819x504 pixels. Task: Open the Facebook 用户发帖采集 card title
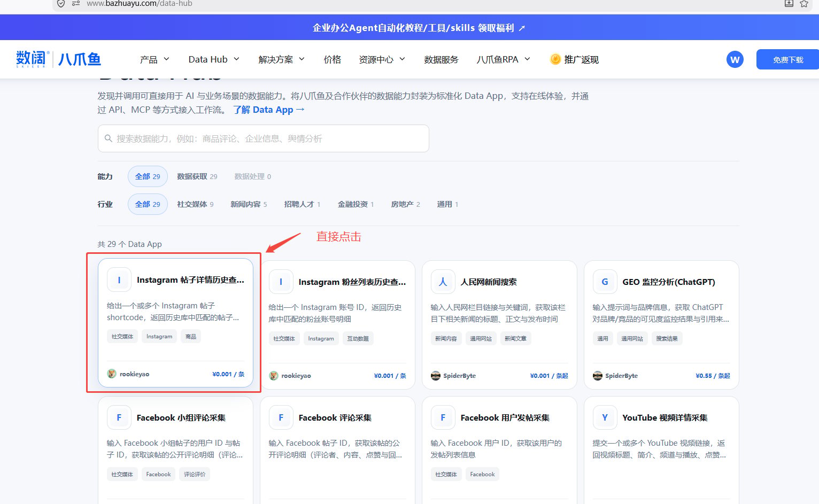505,417
